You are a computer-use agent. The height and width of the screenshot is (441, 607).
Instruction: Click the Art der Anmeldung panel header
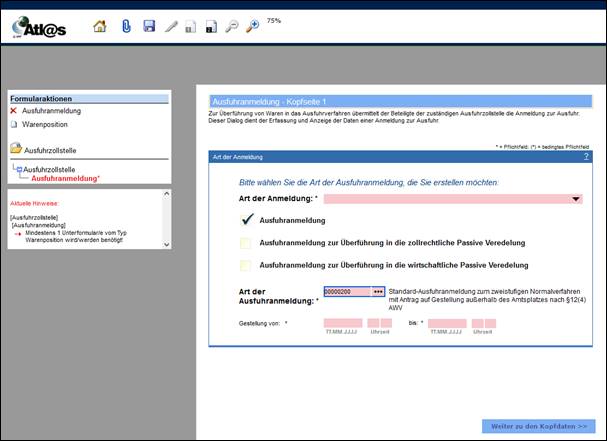pos(401,157)
